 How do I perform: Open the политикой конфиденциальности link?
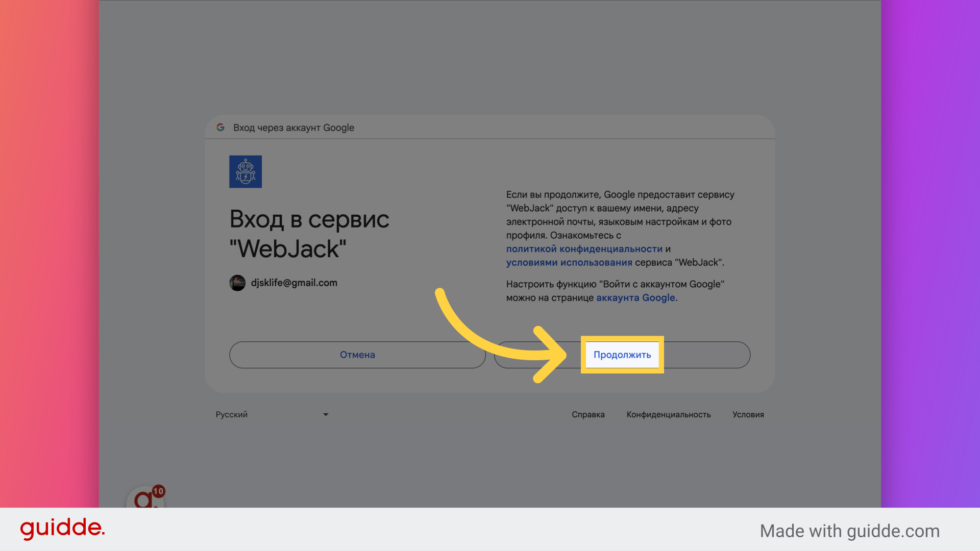[584, 249]
